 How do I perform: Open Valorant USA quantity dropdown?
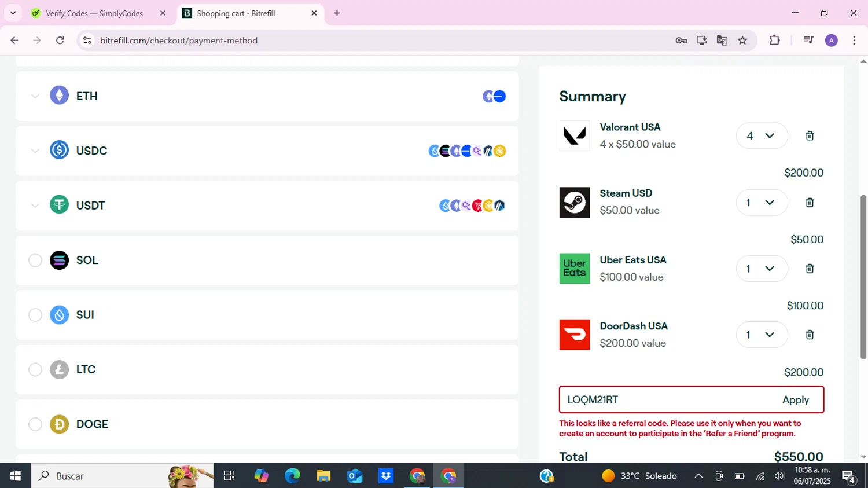tap(762, 136)
